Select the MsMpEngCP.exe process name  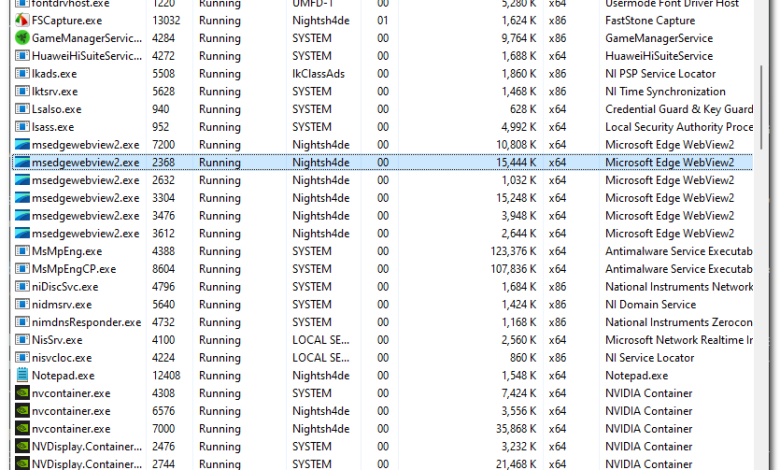[x=74, y=270]
